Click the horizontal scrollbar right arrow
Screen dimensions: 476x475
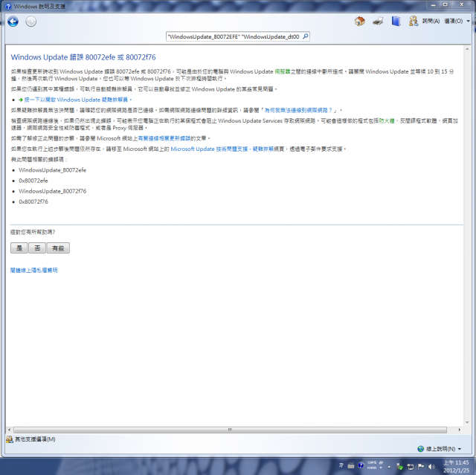pos(460,430)
